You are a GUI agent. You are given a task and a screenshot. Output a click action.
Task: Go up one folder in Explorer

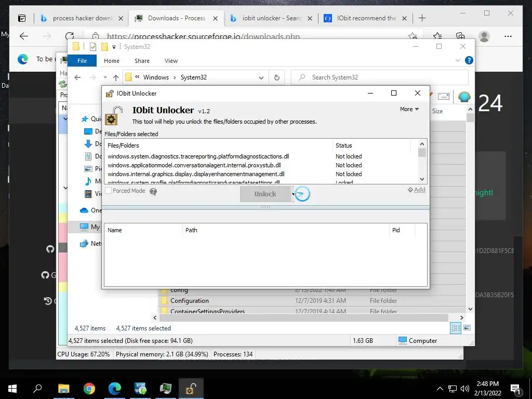(x=116, y=78)
